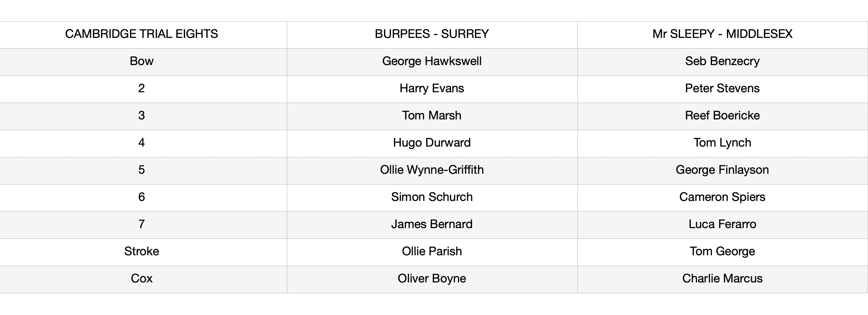Click the Seb Benzecry cell
Image resolution: width=868 pixels, height=315 pixels.
coord(722,61)
